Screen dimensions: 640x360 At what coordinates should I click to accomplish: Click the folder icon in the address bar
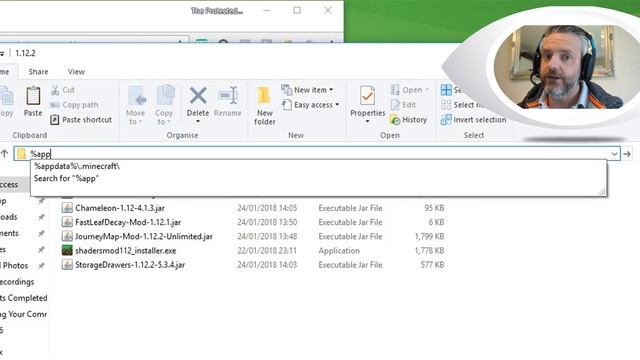click(x=21, y=154)
